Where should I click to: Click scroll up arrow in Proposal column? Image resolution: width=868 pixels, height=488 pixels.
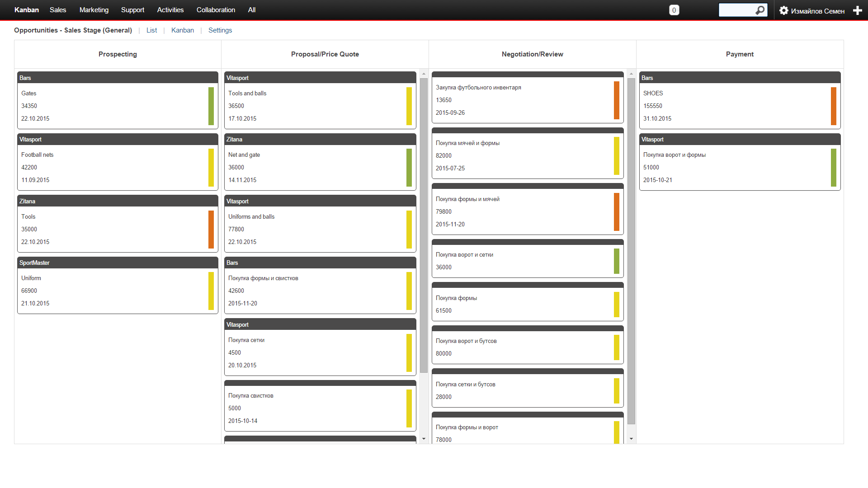click(x=424, y=74)
